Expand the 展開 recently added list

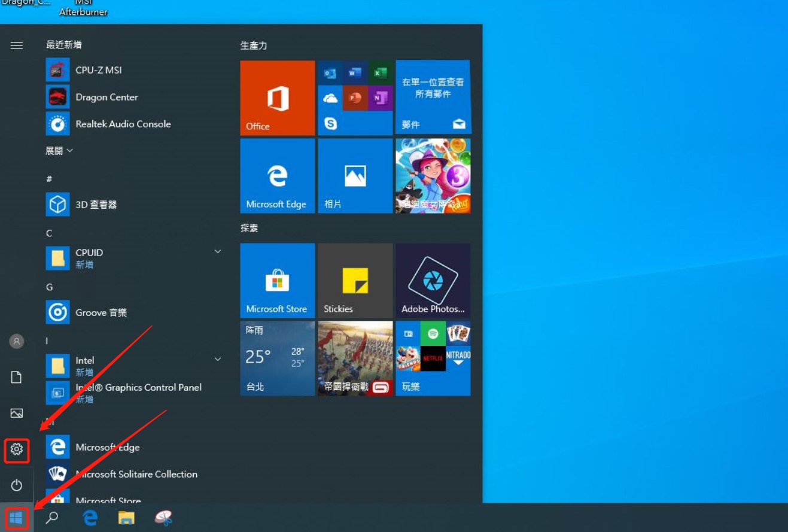tap(59, 151)
